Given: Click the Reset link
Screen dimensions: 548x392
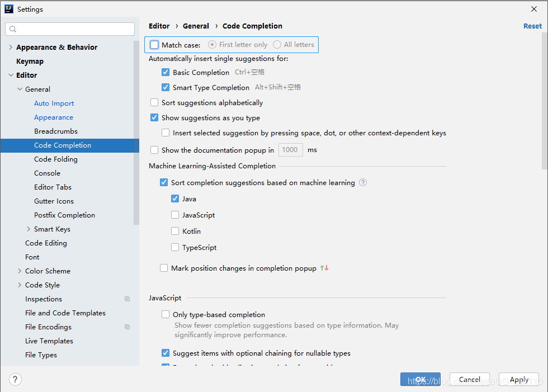Looking at the screenshot, I should point(532,26).
